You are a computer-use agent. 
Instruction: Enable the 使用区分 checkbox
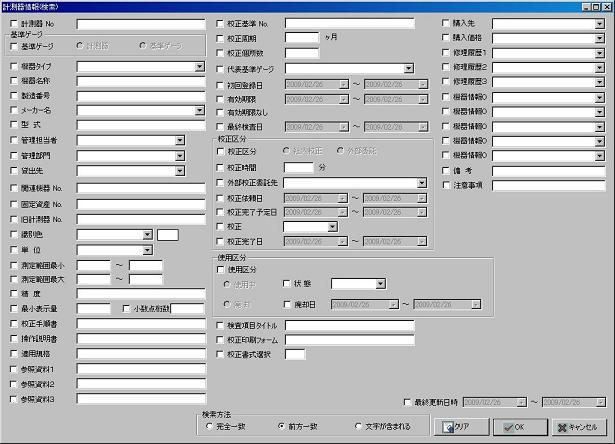coord(221,270)
